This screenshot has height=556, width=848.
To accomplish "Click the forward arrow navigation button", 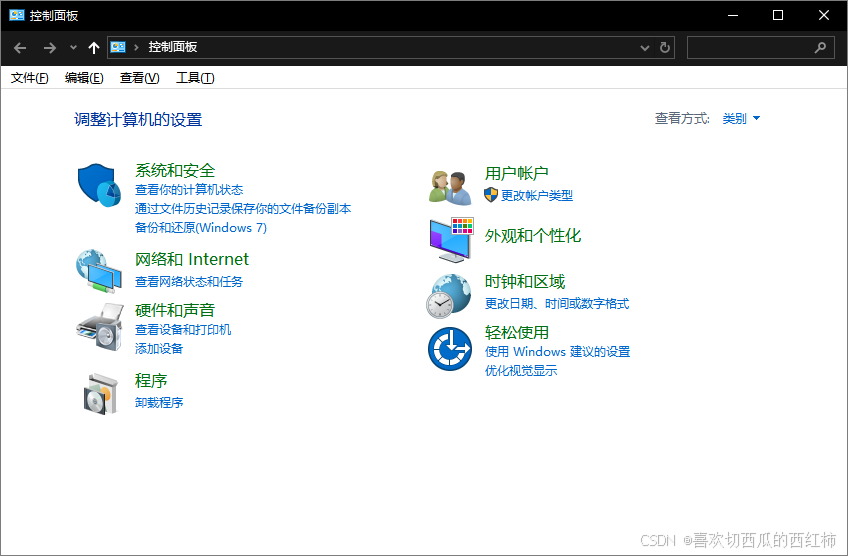I will 50,48.
